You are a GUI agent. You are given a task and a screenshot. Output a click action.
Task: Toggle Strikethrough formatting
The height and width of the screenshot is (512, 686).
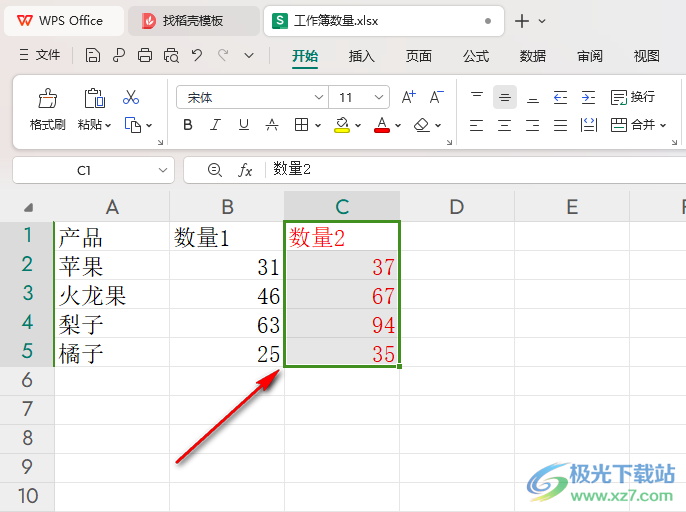coord(272,125)
